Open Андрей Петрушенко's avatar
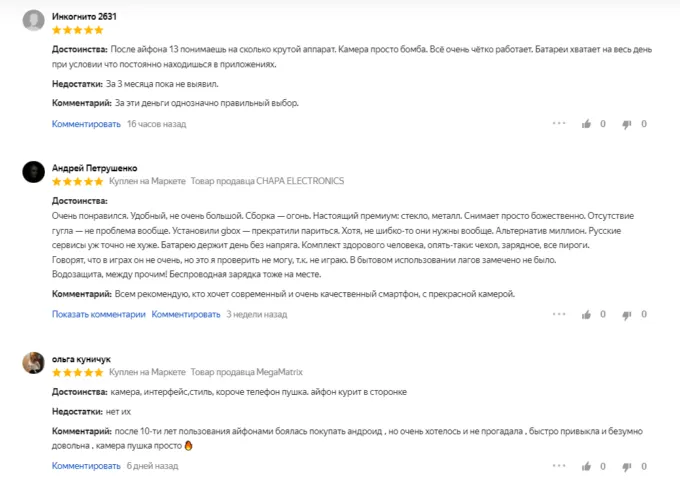680x490 pixels. click(33, 172)
